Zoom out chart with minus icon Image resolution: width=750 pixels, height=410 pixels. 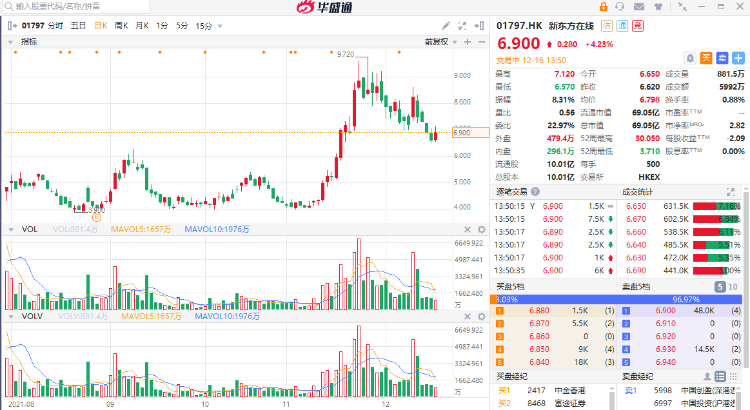tap(481, 42)
